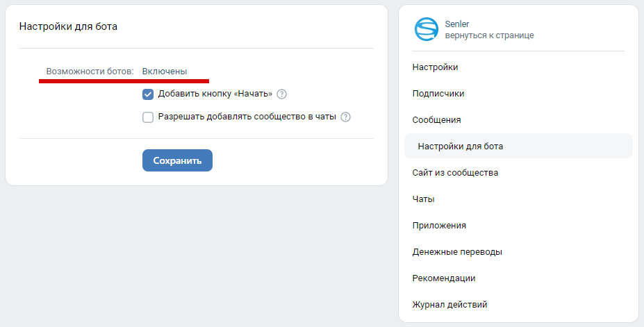Click the Senler logo icon
Screen dimensions: 644x327
click(426, 30)
